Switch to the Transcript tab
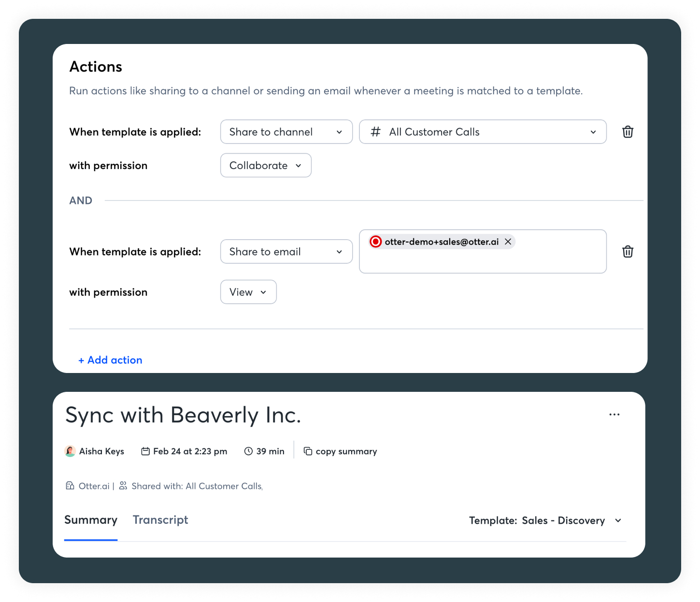Image resolution: width=700 pixels, height=602 pixels. click(x=160, y=520)
